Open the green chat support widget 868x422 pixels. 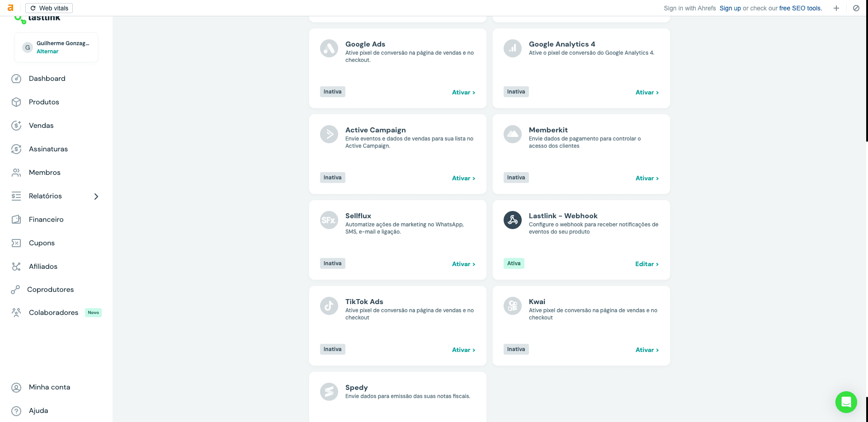click(846, 402)
